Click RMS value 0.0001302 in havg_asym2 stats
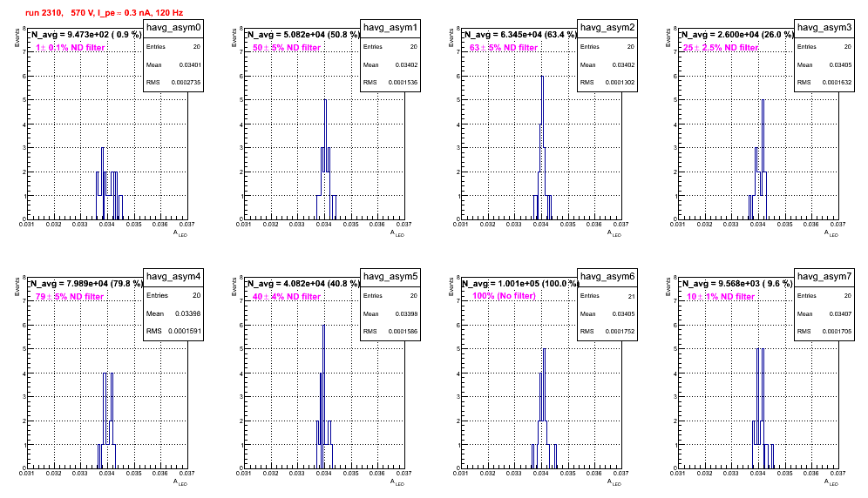 [x=621, y=83]
